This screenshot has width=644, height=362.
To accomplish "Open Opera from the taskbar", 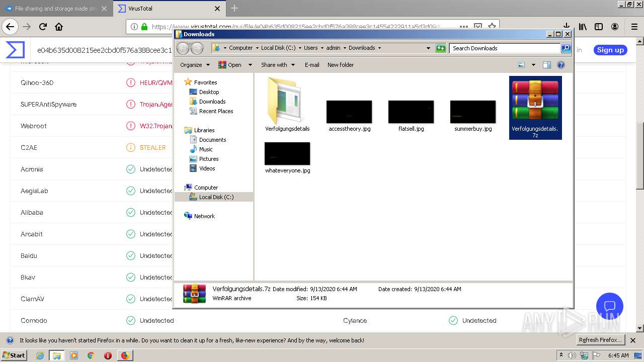I will tap(108, 355).
